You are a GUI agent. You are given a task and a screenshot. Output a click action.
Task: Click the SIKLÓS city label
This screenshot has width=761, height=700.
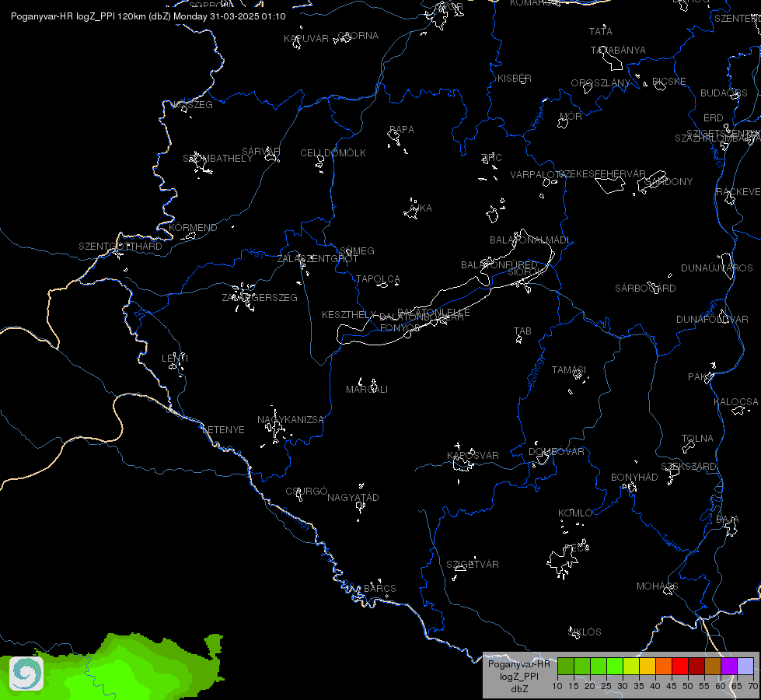[585, 632]
